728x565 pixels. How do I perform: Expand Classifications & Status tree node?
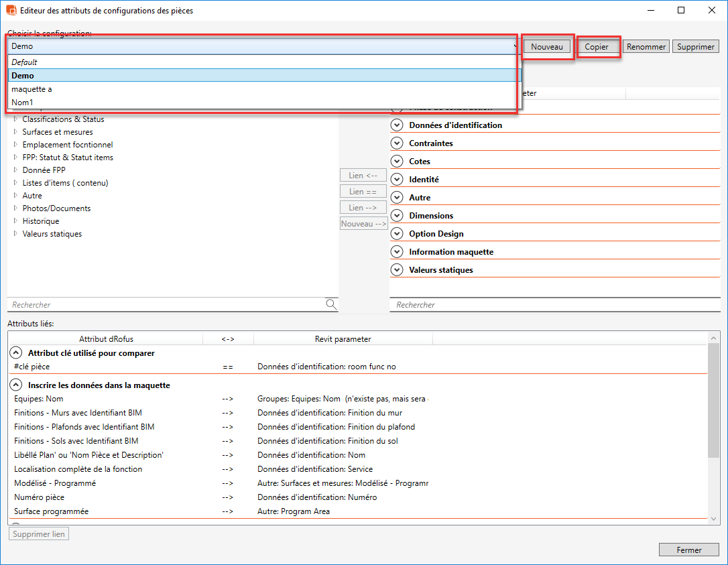point(15,119)
